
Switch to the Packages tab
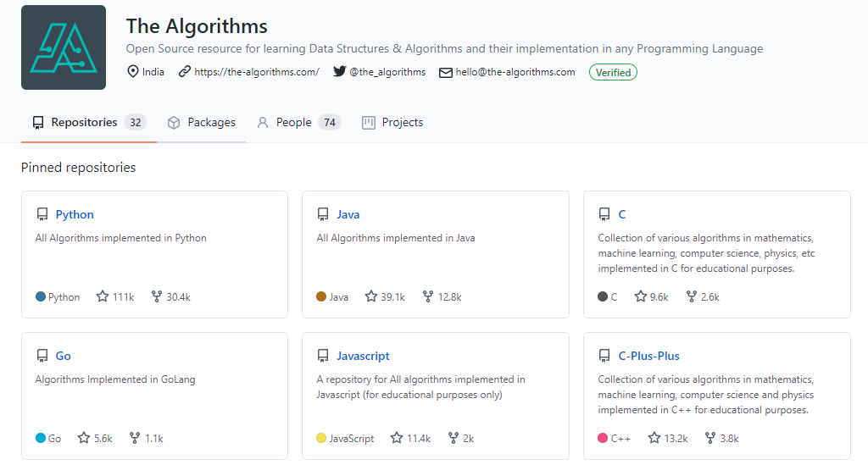(202, 122)
